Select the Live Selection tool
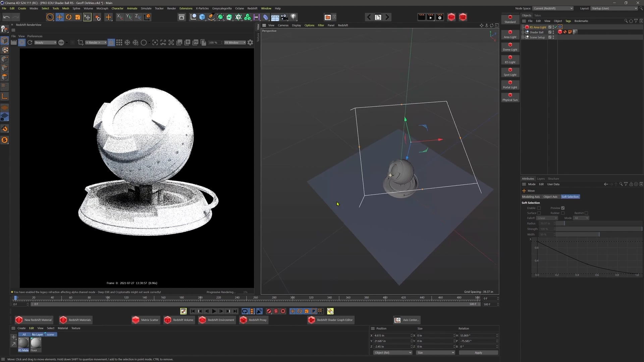Screen dimensions: 644x362 [x=50, y=17]
